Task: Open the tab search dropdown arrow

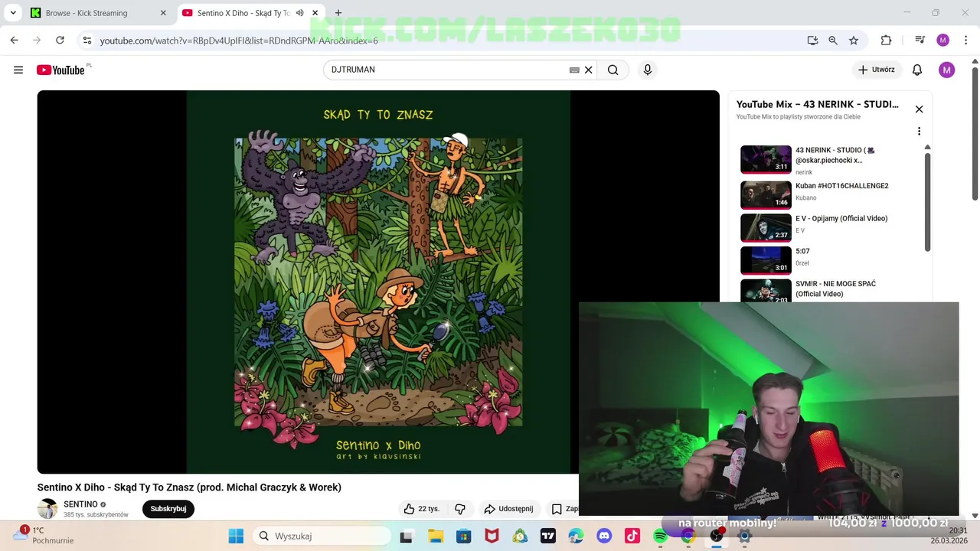Action: tap(13, 13)
